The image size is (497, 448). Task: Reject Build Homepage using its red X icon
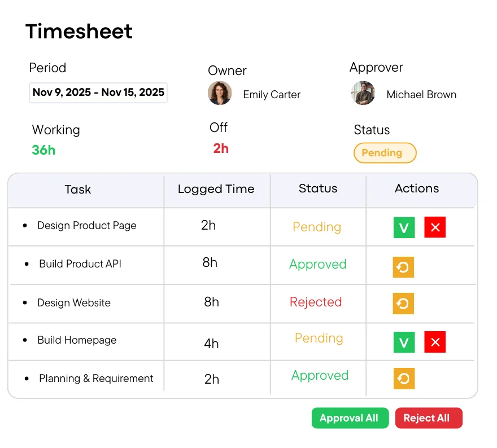(x=435, y=342)
